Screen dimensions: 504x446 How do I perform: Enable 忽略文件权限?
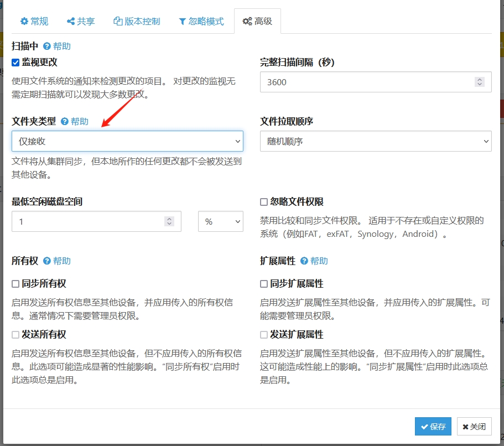coord(264,201)
